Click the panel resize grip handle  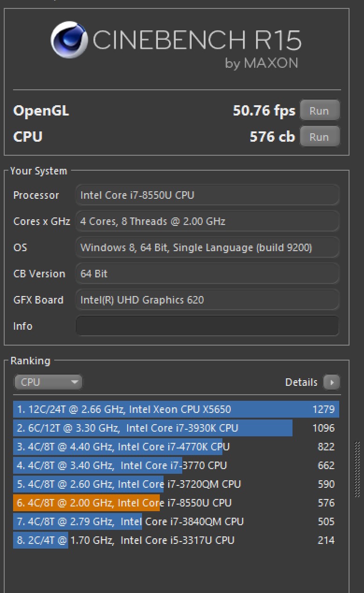click(x=358, y=469)
